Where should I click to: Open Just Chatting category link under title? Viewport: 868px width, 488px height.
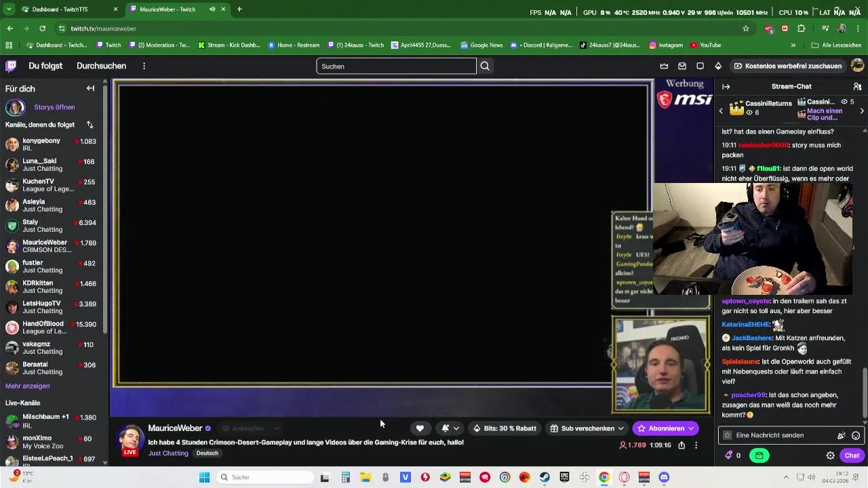168,453
